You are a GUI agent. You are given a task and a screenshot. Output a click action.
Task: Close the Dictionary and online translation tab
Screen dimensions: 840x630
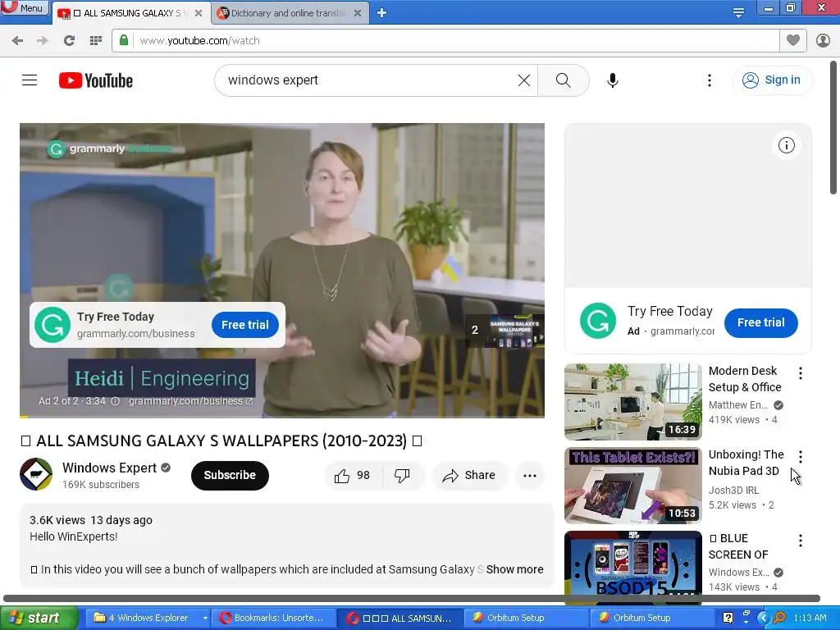(358, 13)
